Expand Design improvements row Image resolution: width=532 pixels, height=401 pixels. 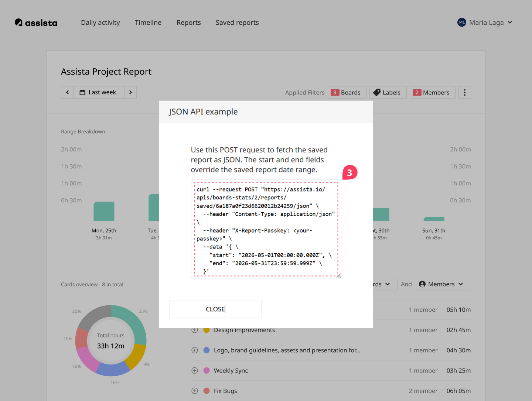[195, 330]
